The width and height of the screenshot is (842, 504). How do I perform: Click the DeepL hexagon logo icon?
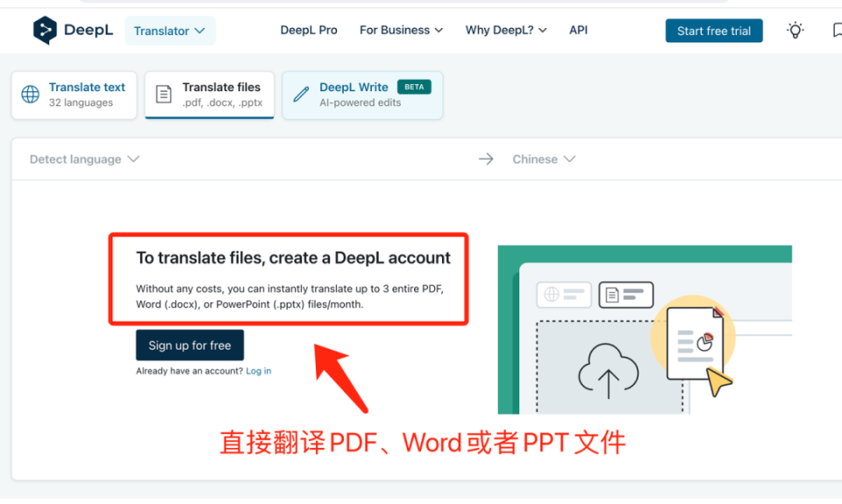[45, 30]
